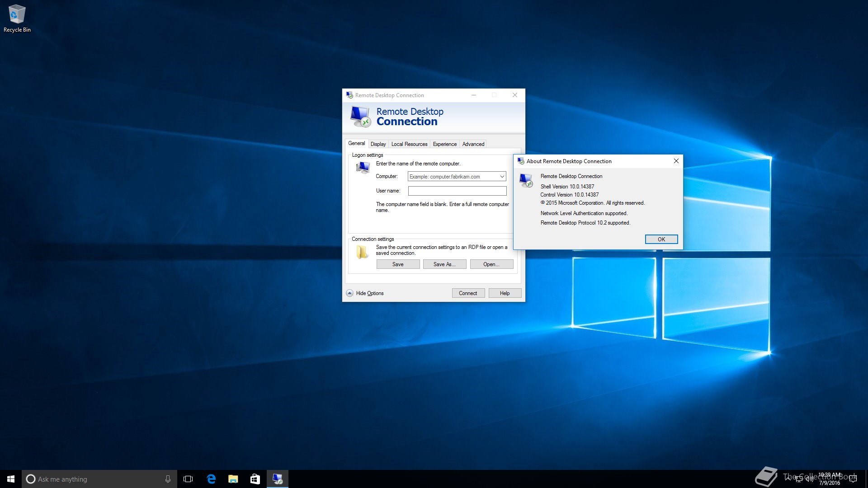
Task: Close the About Remote Desktop Connection dialog
Action: (x=676, y=161)
